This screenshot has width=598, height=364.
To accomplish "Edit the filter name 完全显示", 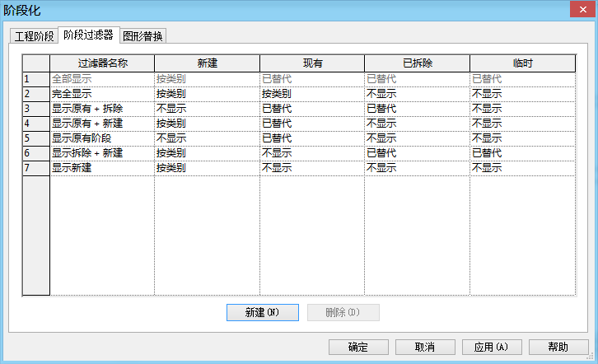I will point(102,94).
